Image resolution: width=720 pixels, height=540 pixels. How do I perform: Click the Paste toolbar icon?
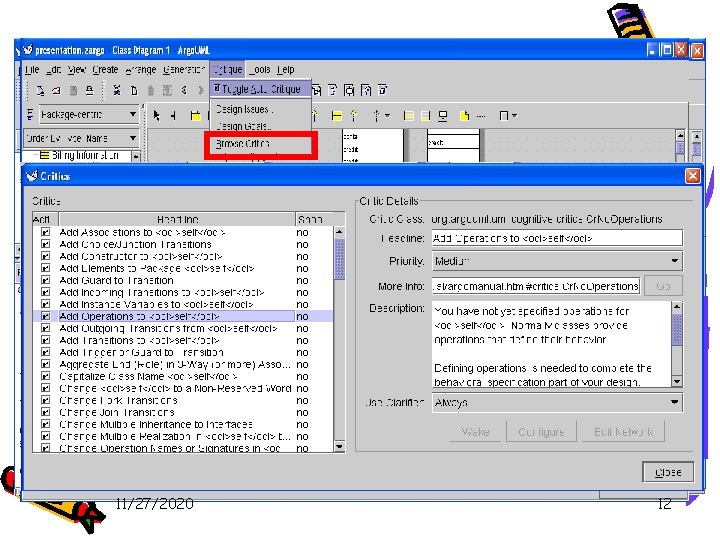(151, 90)
